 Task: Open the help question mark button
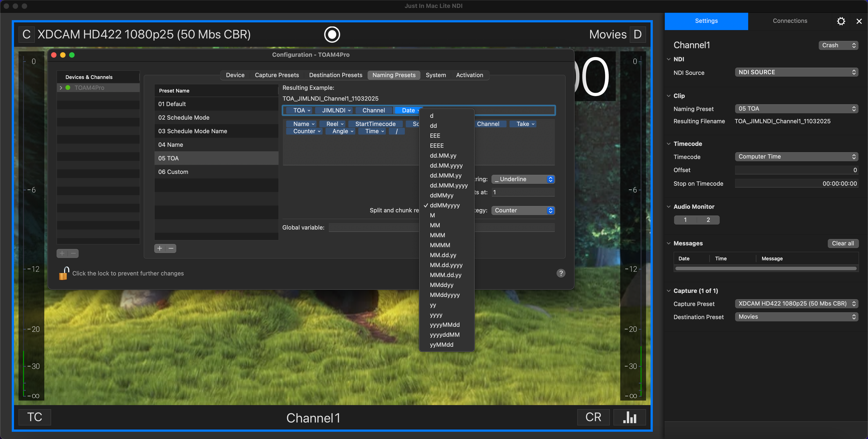pos(561,273)
